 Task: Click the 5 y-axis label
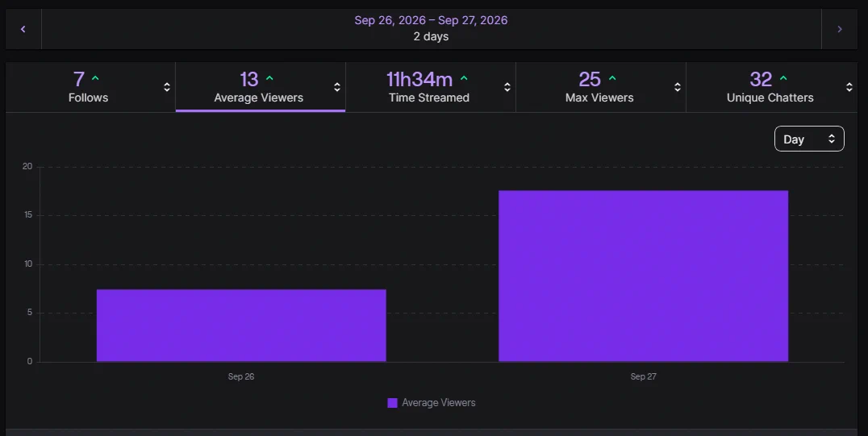pyautogui.click(x=30, y=313)
